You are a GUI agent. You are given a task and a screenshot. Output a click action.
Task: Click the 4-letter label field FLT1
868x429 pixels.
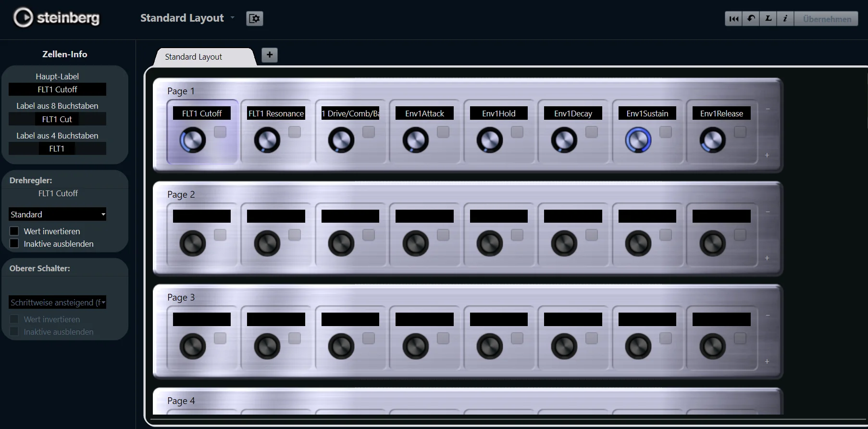pos(58,149)
